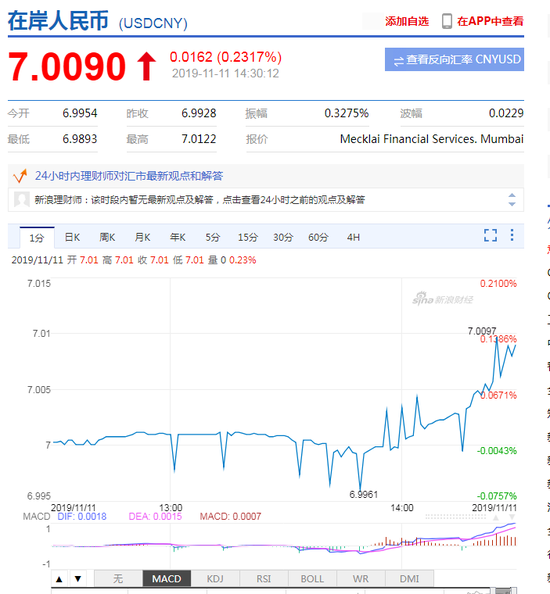Click the 昨收 value 6.9928

pos(198,113)
